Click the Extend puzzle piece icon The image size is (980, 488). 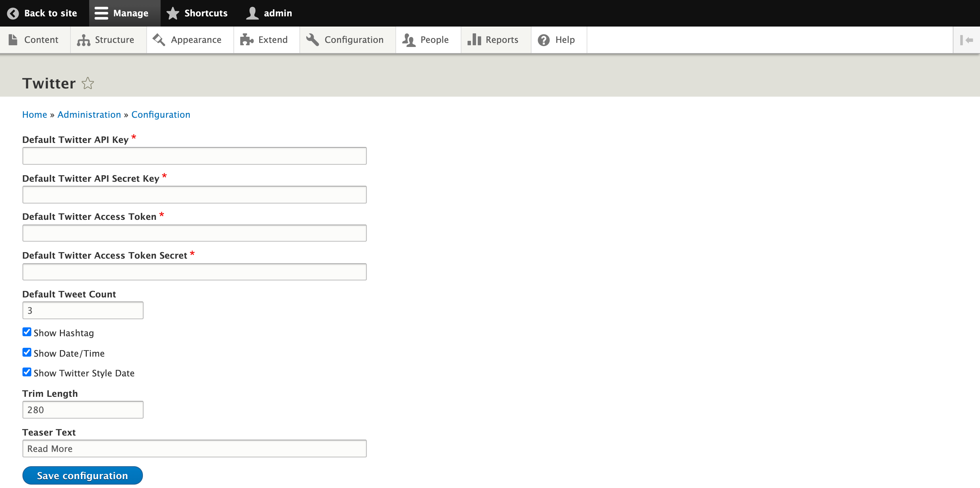coord(246,39)
